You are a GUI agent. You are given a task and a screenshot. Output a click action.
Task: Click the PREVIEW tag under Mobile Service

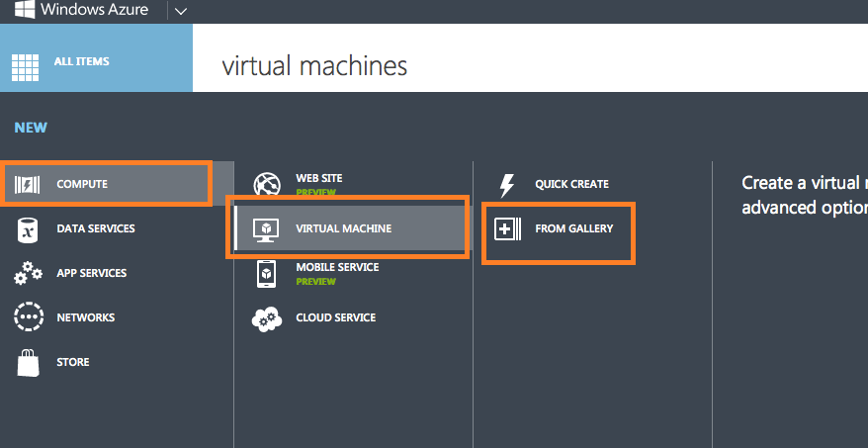316,282
